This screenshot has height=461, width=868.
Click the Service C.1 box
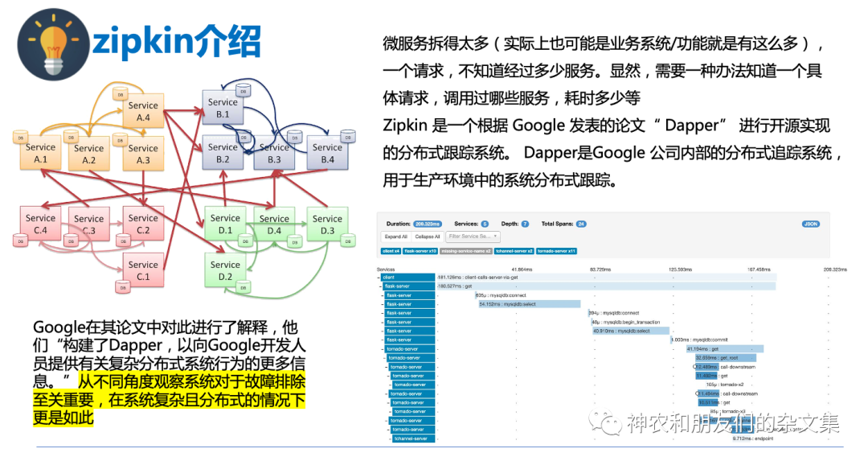pyautogui.click(x=143, y=270)
